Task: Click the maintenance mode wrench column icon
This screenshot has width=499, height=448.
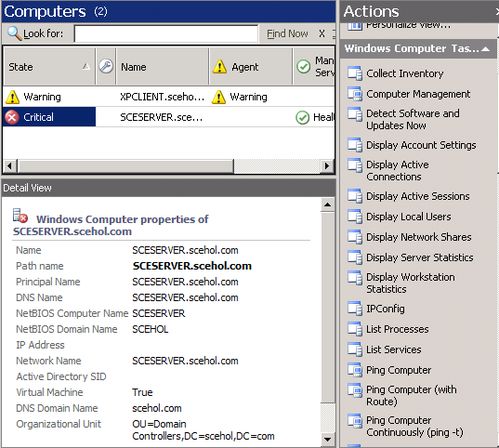Action: [x=106, y=66]
